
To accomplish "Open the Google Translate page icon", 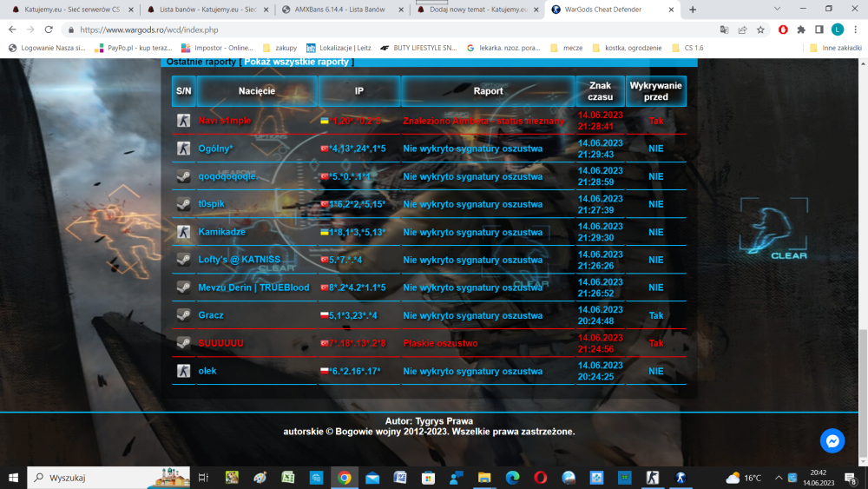I will [x=724, y=30].
